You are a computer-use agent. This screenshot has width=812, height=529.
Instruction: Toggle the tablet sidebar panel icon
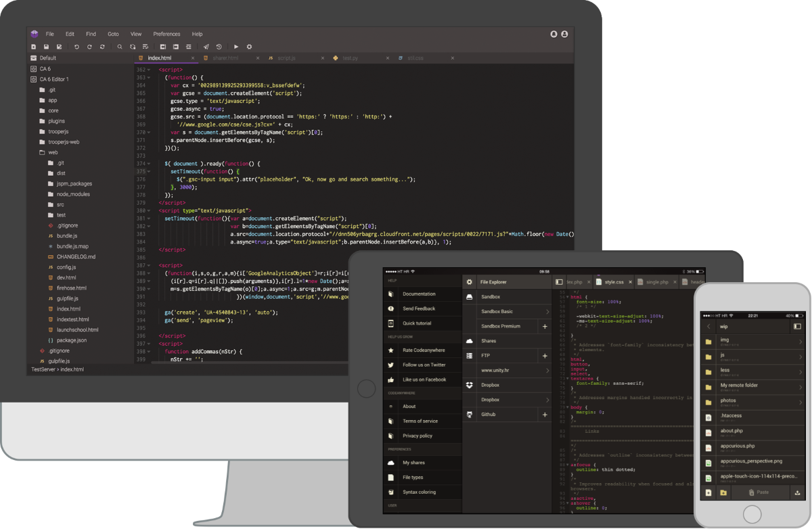click(x=559, y=281)
